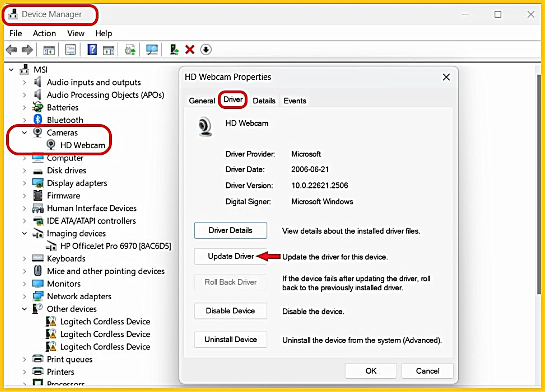This screenshot has height=392, width=545.
Task: Click the Properties toolbar icon
Action: click(x=70, y=50)
